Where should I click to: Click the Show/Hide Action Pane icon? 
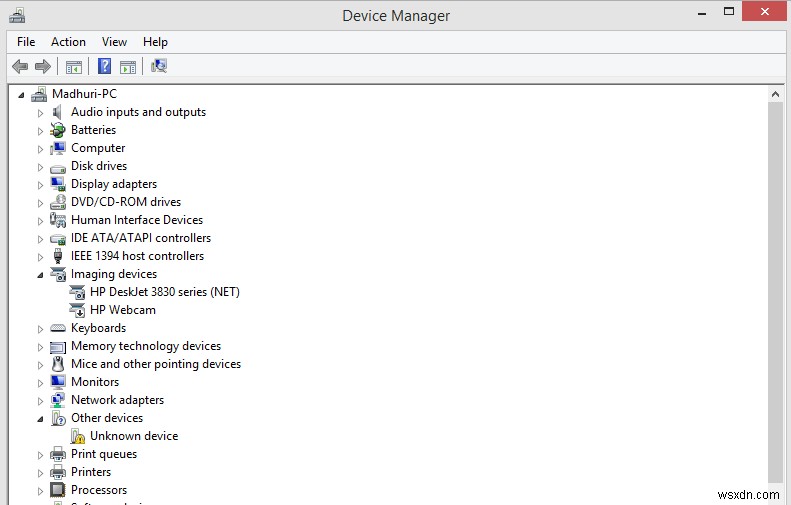coord(128,67)
